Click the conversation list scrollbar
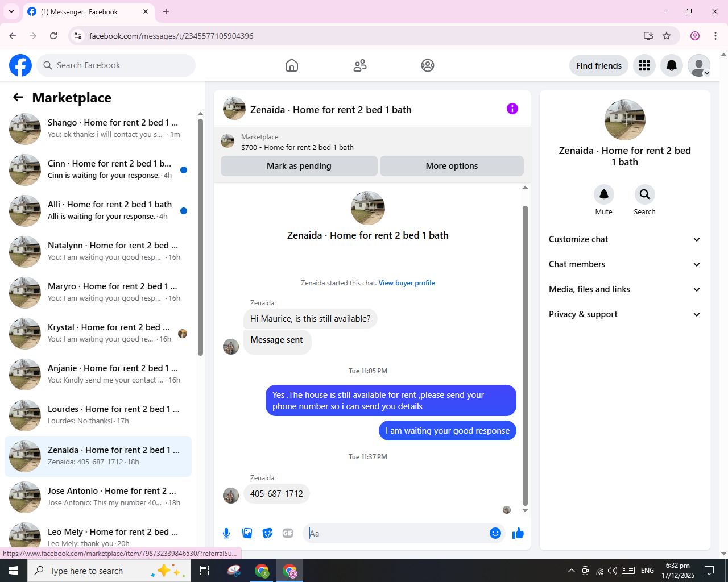Viewport: 728px width, 582px height. point(200,237)
